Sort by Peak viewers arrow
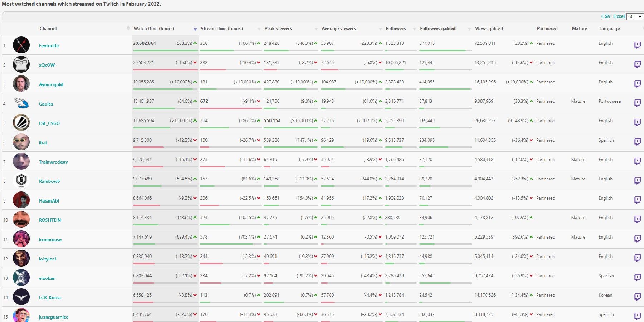The width and height of the screenshot is (644, 322). pyautogui.click(x=316, y=29)
